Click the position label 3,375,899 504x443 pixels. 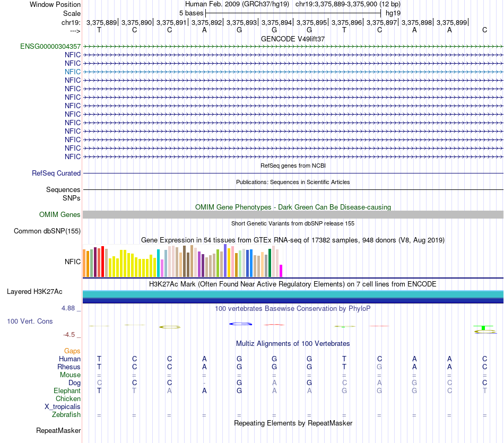[451, 22]
